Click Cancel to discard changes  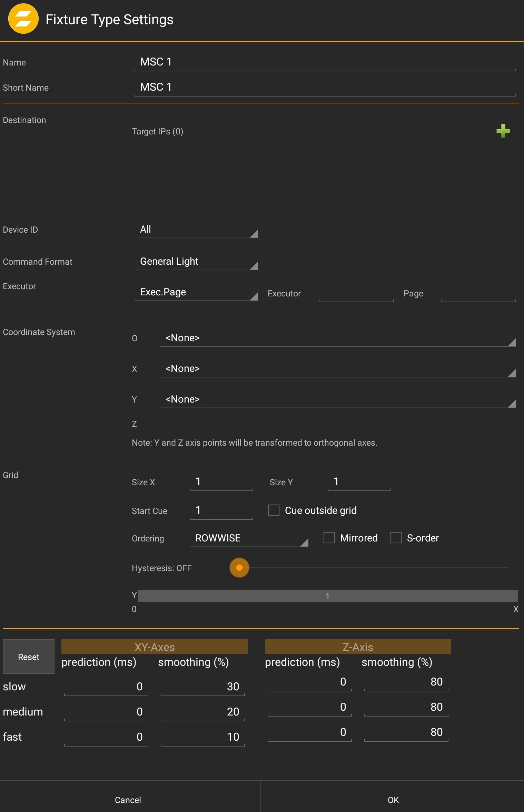[128, 800]
